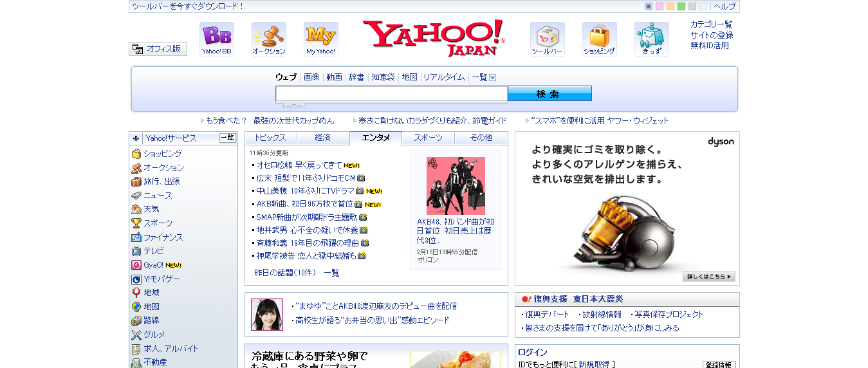Click sidebar ニュース newspaper icon
868x368 pixels.
tap(136, 196)
